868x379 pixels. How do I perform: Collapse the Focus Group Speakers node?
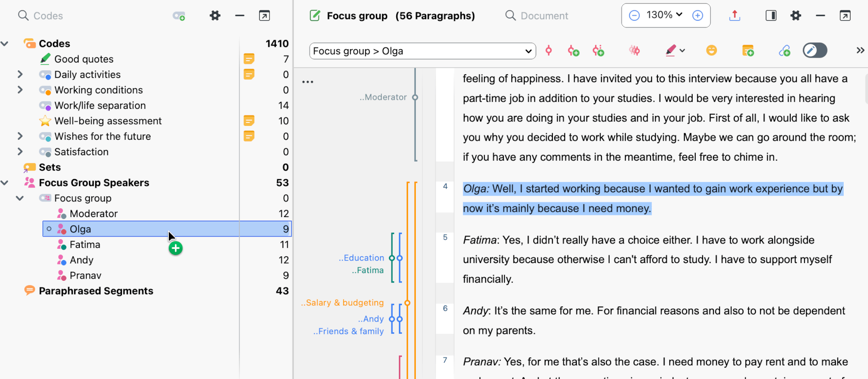5,183
